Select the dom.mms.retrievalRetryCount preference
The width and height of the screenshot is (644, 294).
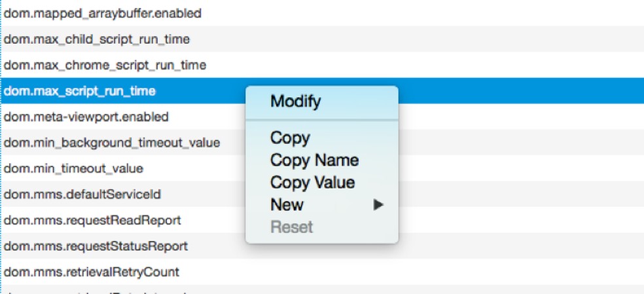[x=92, y=272]
